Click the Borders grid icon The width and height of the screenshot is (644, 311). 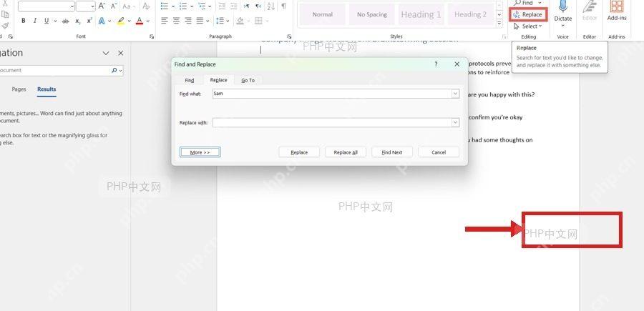[258, 21]
